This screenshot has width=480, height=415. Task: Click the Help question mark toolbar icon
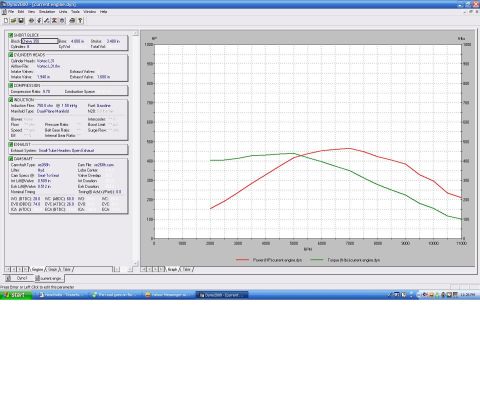[80, 21]
